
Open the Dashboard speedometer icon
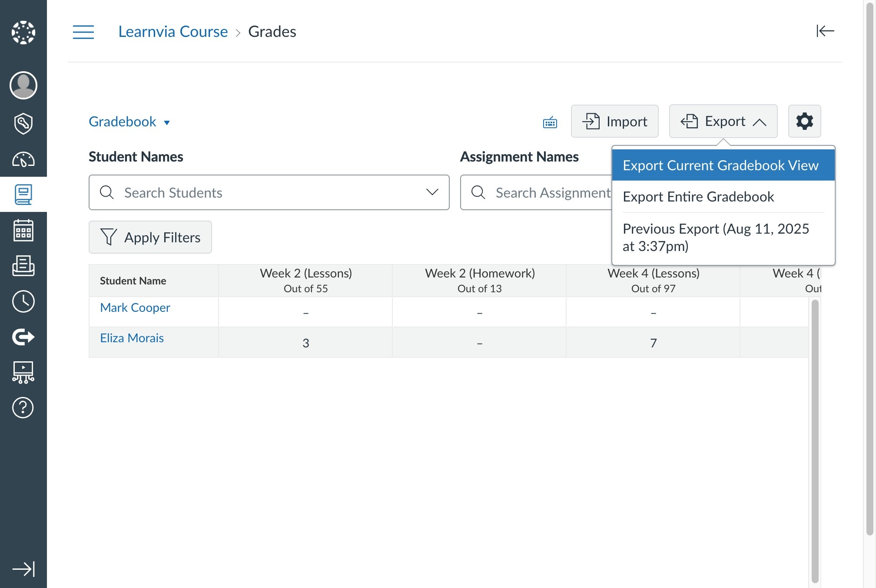click(23, 160)
